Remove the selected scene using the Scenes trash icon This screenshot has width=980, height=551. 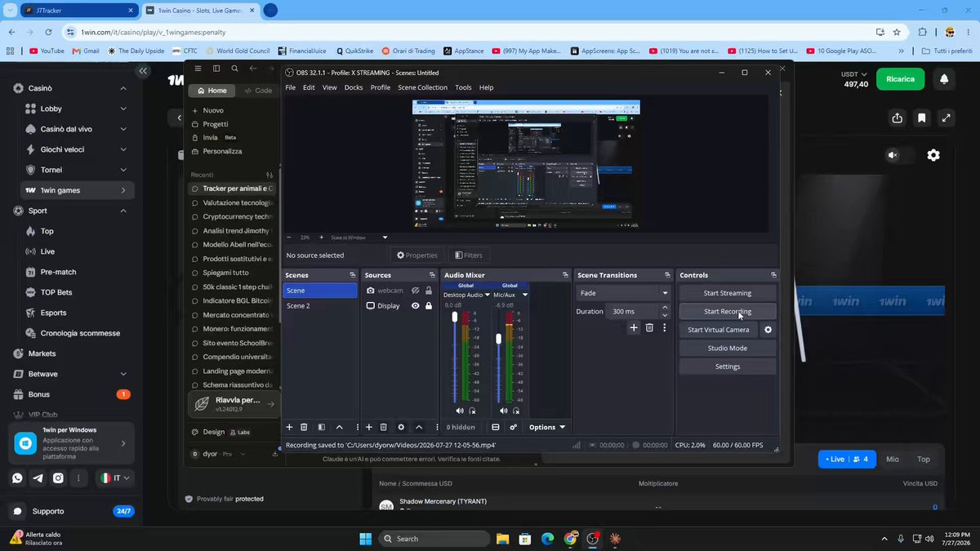point(304,427)
